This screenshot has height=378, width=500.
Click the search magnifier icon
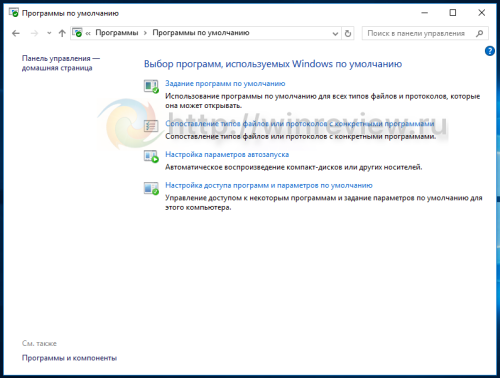point(479,33)
